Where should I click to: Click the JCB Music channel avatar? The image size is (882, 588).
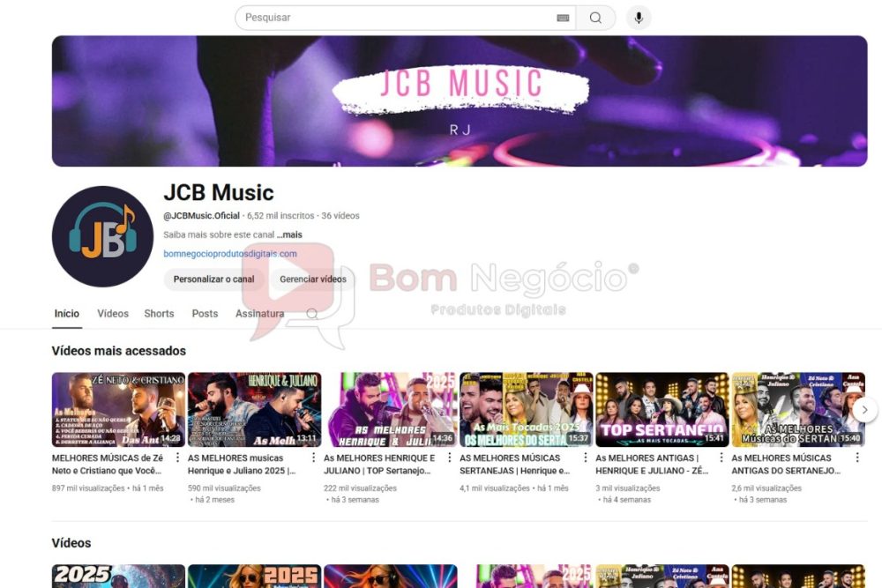point(102,236)
